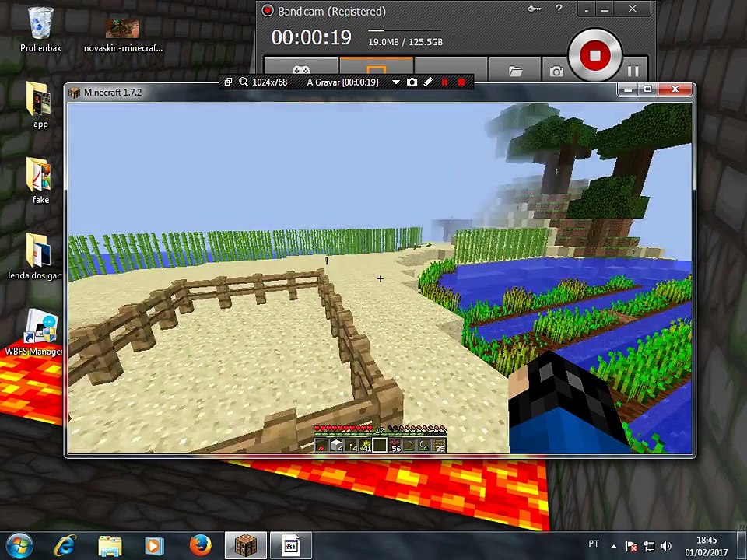Image resolution: width=747 pixels, height=560 pixels.
Task: Stop via red square on recording toolbar
Action: [x=461, y=82]
